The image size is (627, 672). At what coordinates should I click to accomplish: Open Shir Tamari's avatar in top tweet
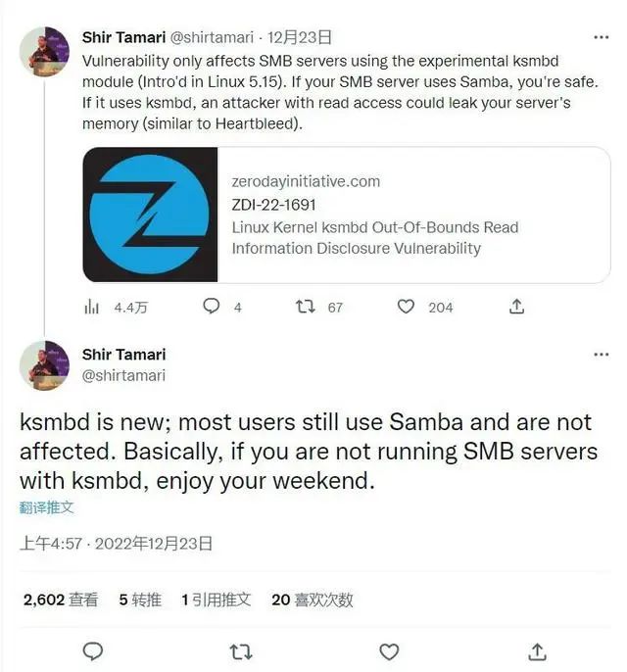44,52
